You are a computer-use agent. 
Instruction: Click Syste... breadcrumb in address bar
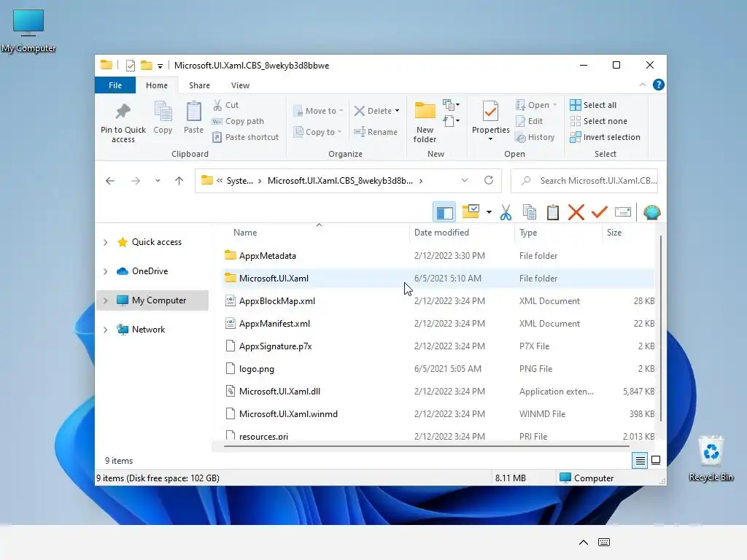239,181
